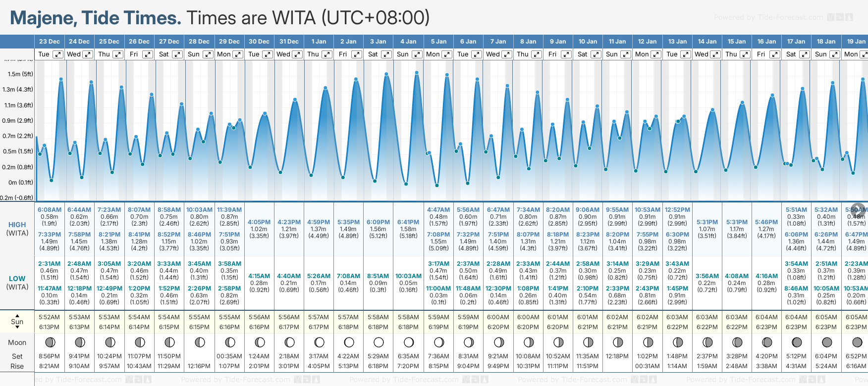
Task: Click the moon phase icon under 23 Dec
Action: (x=50, y=342)
